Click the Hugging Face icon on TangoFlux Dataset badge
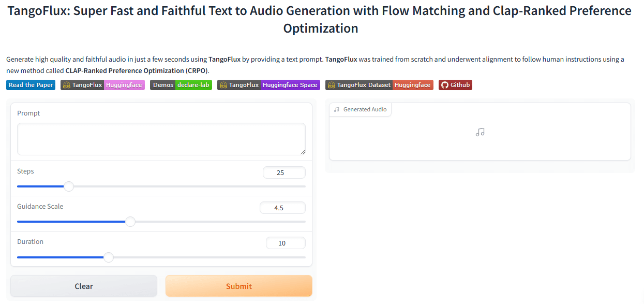The width and height of the screenshot is (644, 304). [x=332, y=85]
